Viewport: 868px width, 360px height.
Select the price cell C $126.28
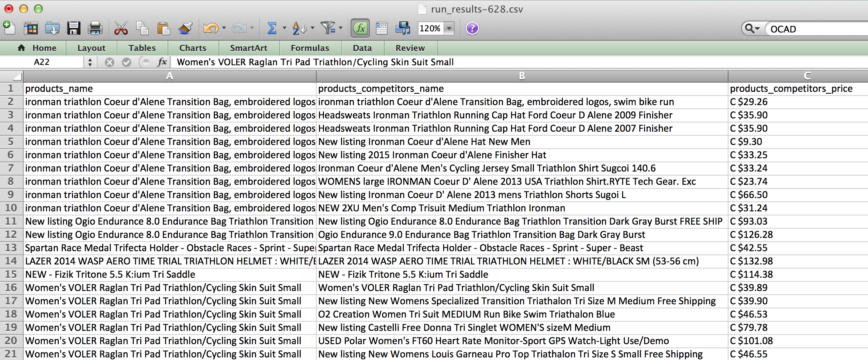tap(798, 235)
